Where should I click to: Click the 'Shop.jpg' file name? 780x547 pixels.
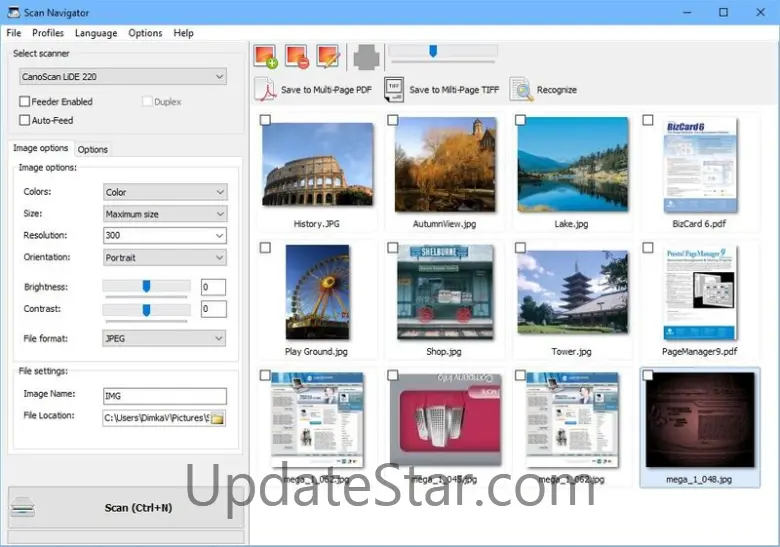(x=444, y=352)
